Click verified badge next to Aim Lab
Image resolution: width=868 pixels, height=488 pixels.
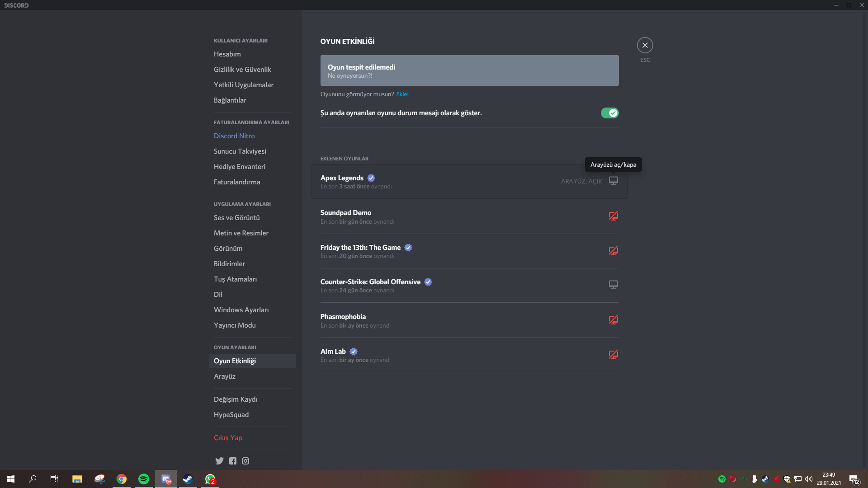[354, 352]
